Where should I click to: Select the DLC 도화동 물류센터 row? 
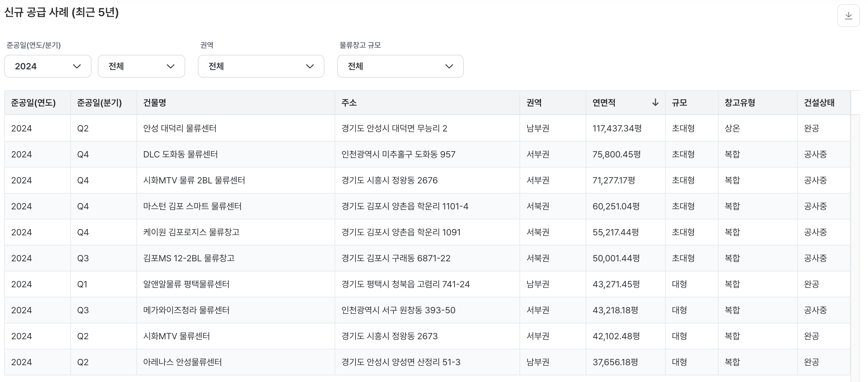click(x=180, y=155)
